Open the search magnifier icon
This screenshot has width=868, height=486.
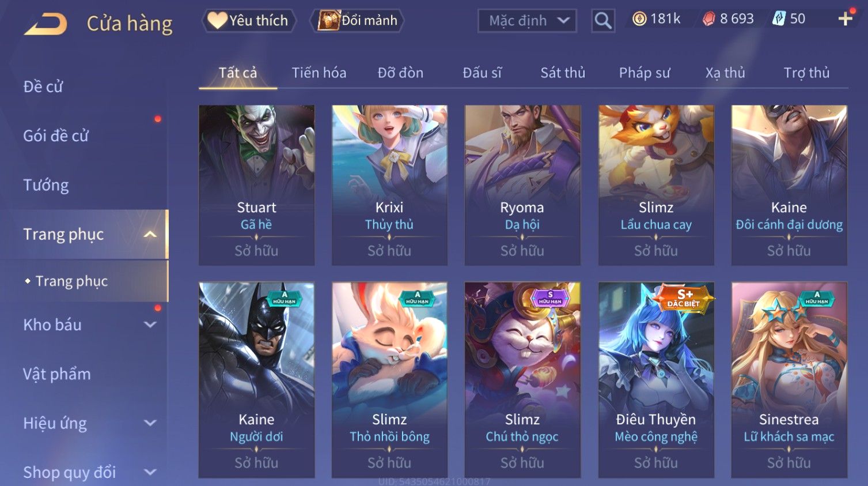pyautogui.click(x=603, y=21)
